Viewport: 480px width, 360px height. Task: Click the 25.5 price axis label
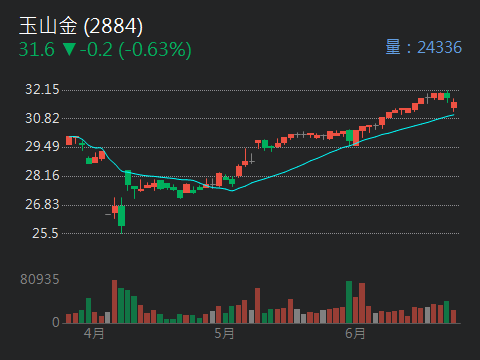click(x=45, y=233)
